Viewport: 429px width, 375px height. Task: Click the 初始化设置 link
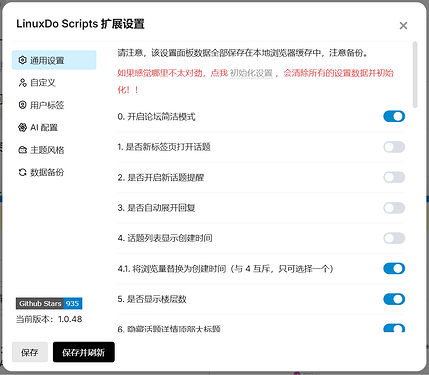pos(251,73)
